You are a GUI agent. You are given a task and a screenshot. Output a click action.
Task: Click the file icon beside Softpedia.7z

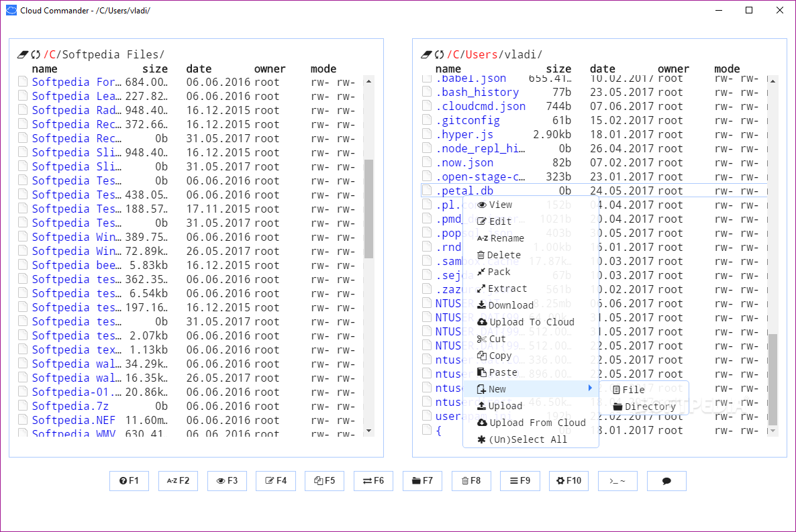point(23,405)
